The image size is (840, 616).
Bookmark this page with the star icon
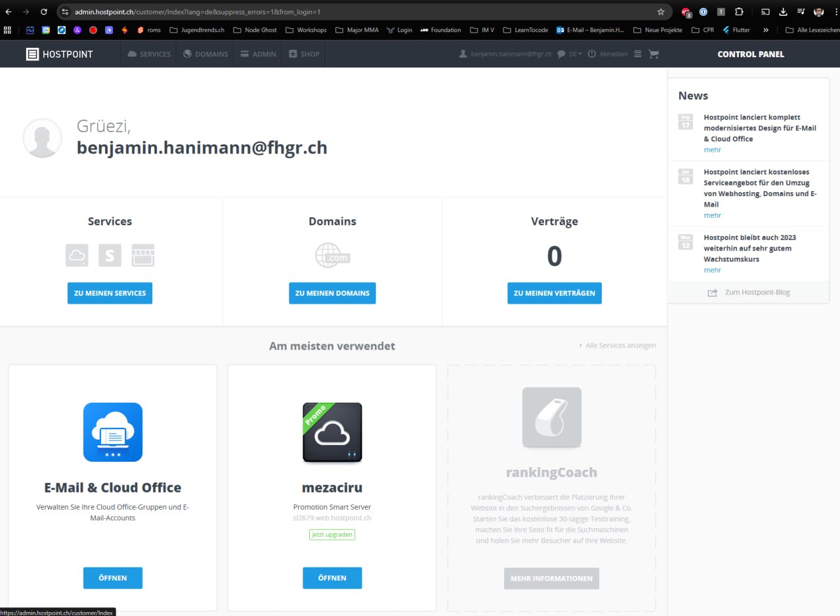(x=661, y=12)
